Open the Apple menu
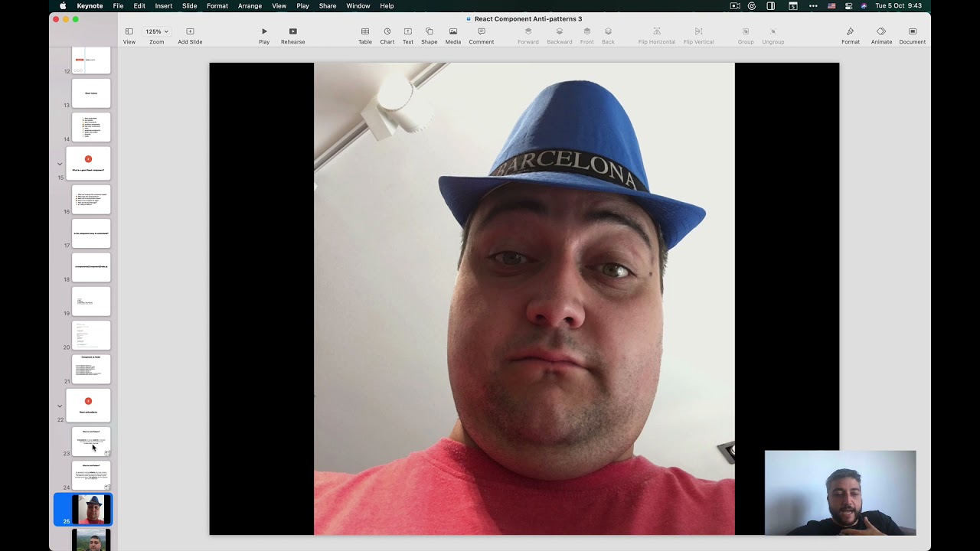This screenshot has width=980, height=551. (63, 6)
